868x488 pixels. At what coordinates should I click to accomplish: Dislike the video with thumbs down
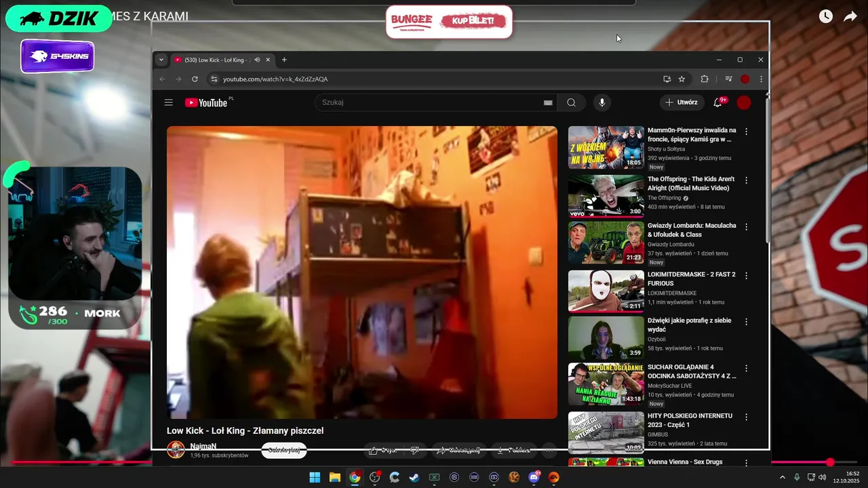click(x=415, y=450)
